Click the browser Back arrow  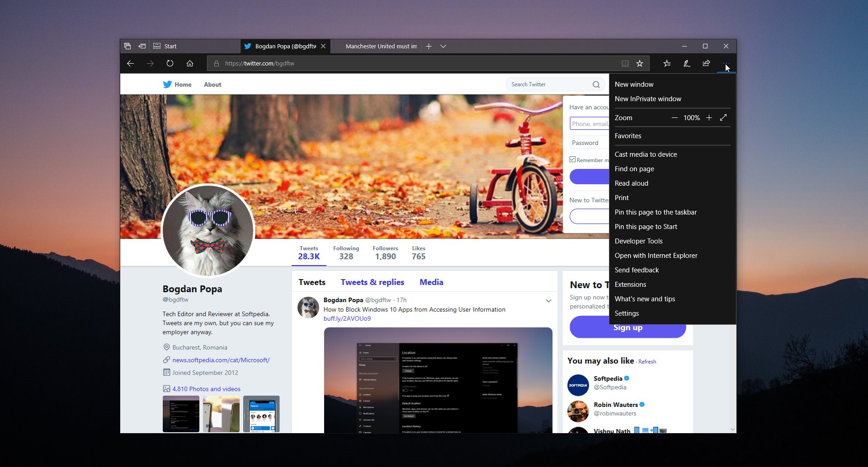pyautogui.click(x=130, y=64)
